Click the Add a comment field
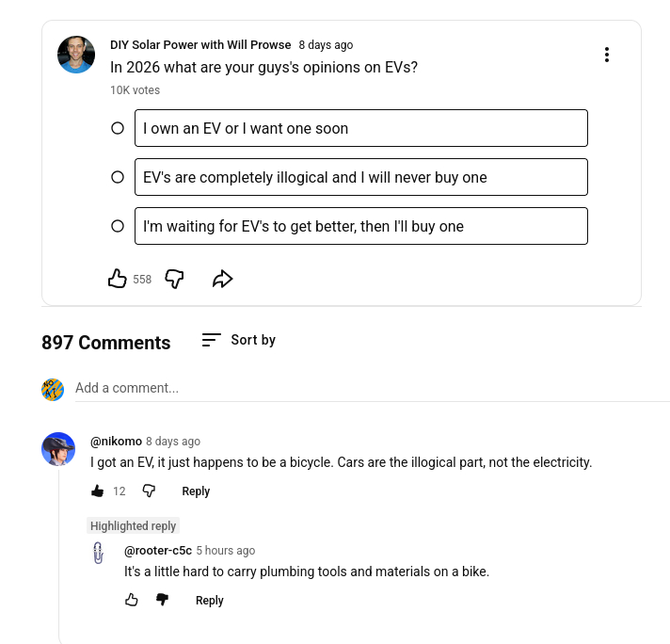670x644 pixels. tap(367, 388)
